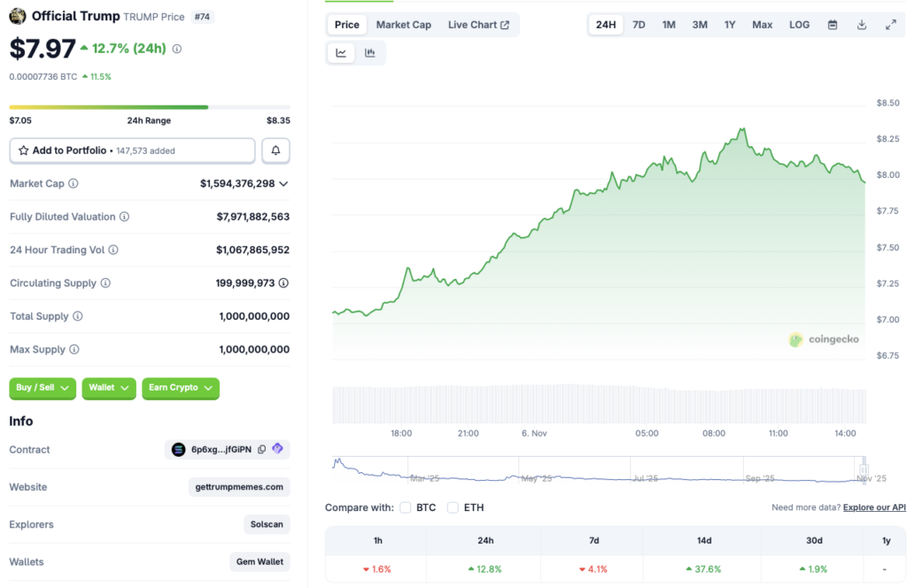Open the Wallet dropdown
Screen dimensions: 907x588
(109, 388)
